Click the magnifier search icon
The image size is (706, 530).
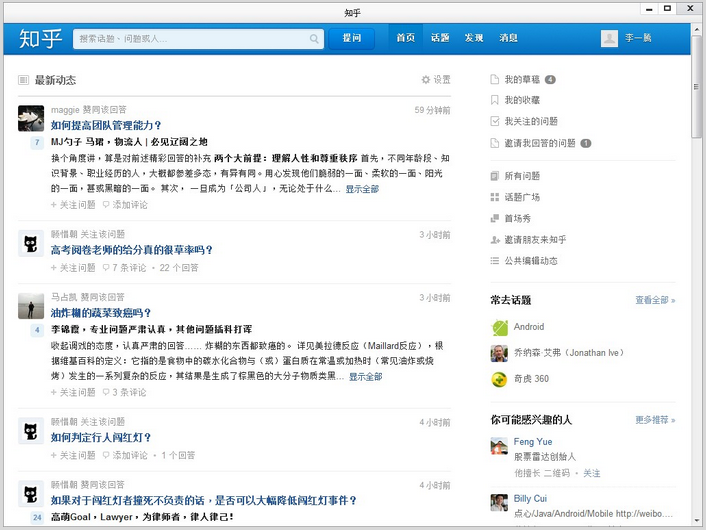pyautogui.click(x=314, y=39)
